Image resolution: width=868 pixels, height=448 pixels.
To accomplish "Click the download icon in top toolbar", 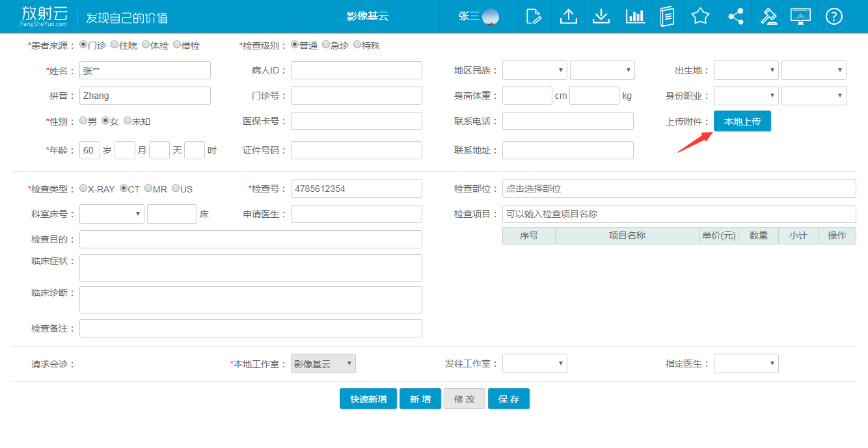I will click(601, 16).
